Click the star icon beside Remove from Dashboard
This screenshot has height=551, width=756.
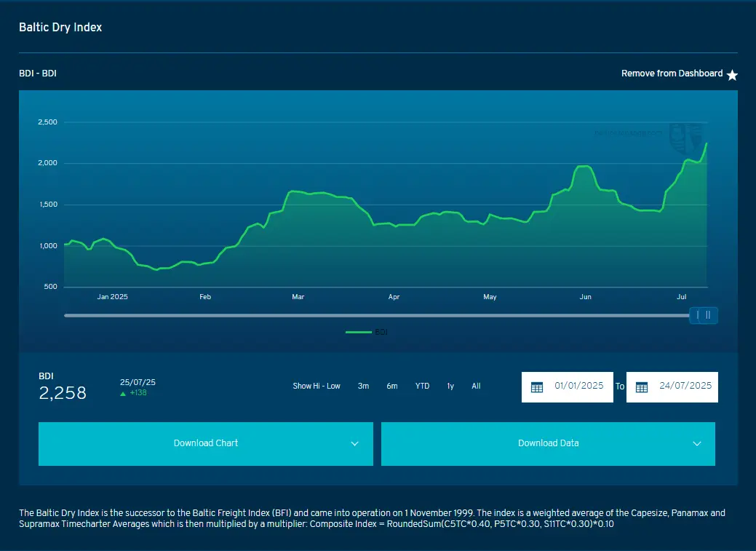[x=732, y=75]
